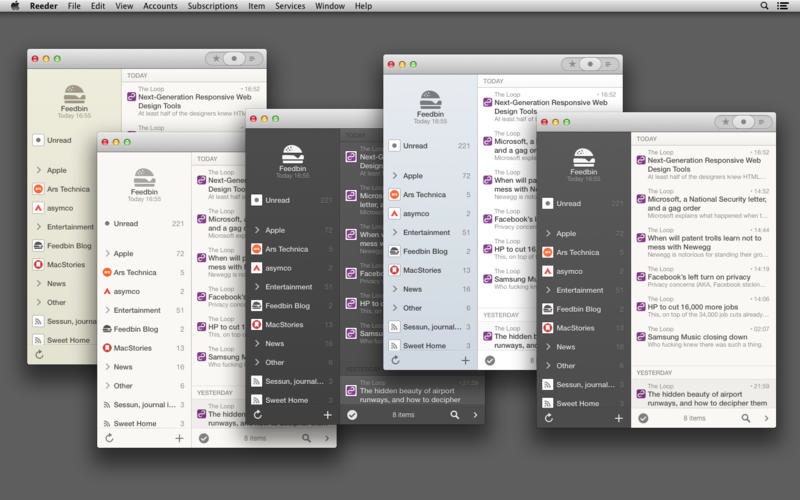The height and width of the screenshot is (500, 800).
Task: Open the Subscriptions menu
Action: point(212,6)
